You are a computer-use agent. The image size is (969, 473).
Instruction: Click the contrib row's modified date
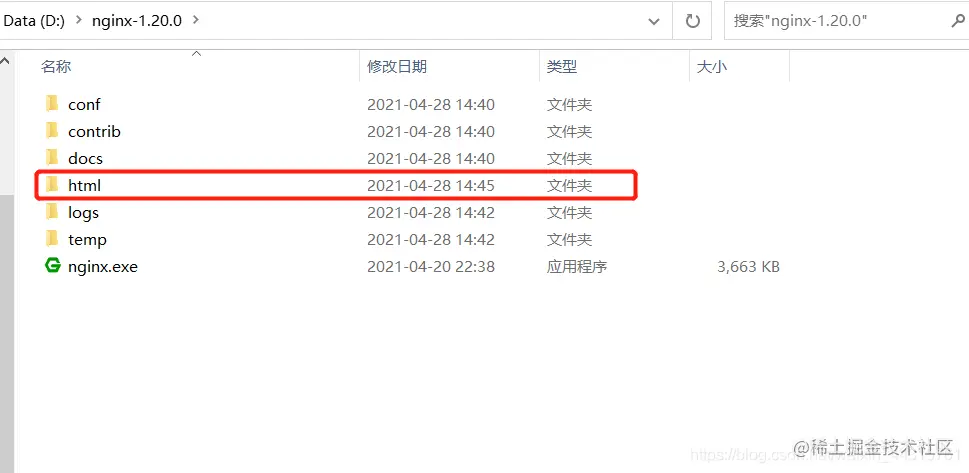coord(431,132)
